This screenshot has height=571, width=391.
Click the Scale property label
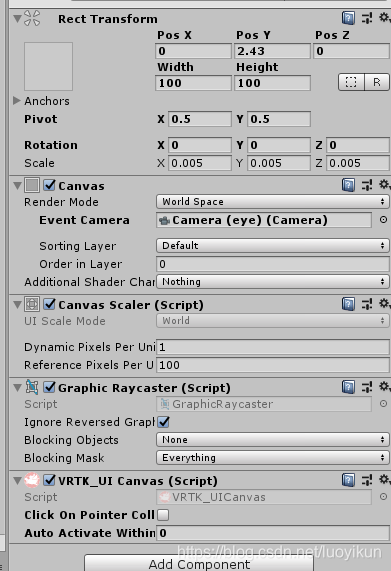pyautogui.click(x=39, y=163)
